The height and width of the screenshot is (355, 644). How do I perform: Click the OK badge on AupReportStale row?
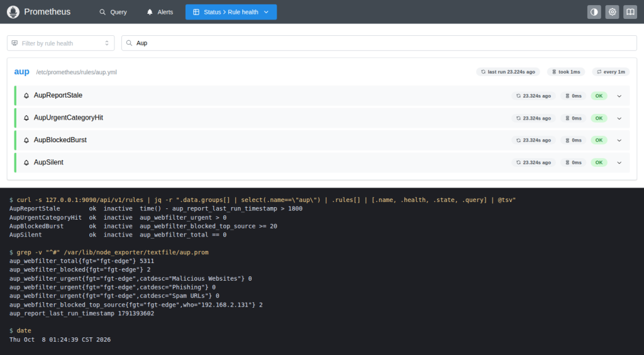[599, 96]
